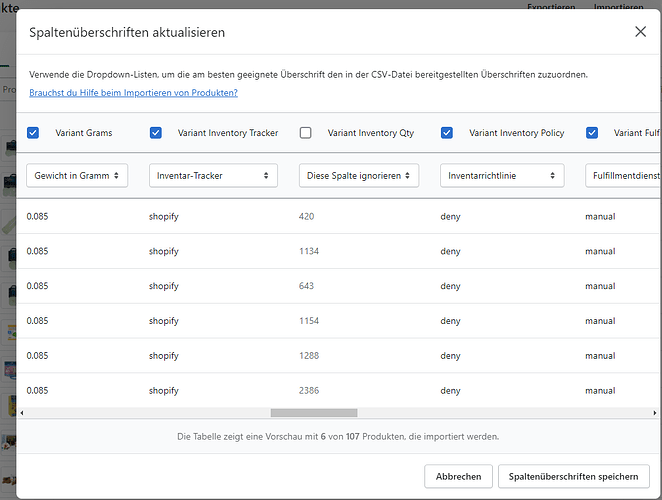The height and width of the screenshot is (500, 662).
Task: Uncheck the Variant Inventory Policy checkbox
Action: coord(447,133)
